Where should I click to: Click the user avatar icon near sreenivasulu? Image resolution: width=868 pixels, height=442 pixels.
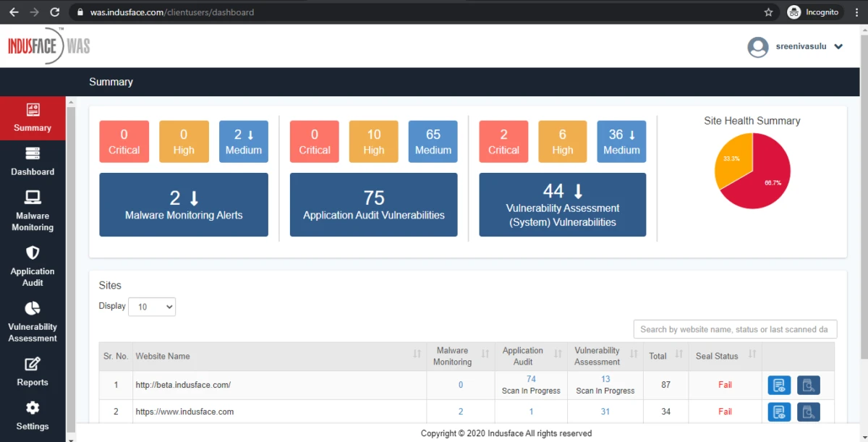pyautogui.click(x=758, y=46)
